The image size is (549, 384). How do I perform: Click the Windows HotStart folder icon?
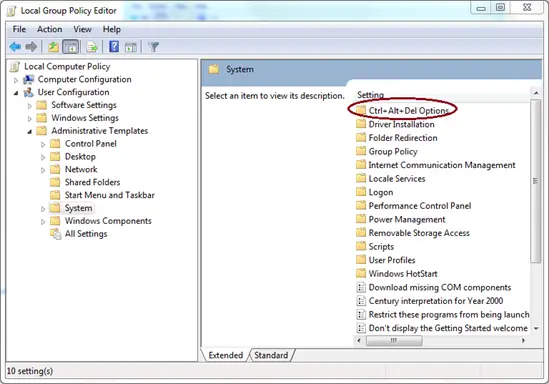point(361,273)
